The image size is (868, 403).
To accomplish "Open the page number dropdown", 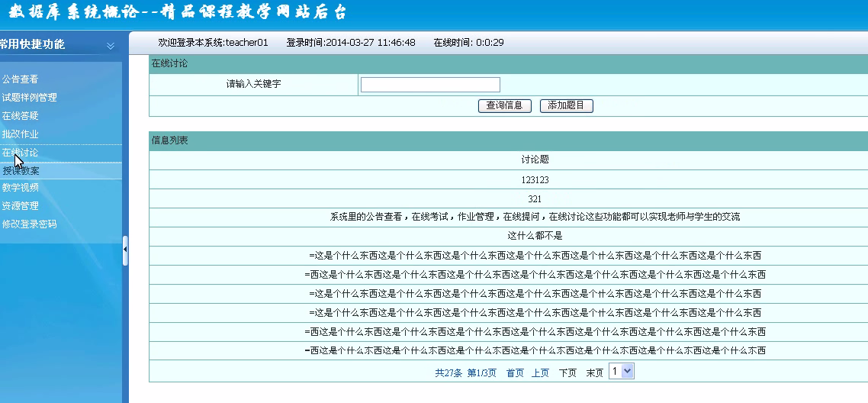I will (x=621, y=372).
